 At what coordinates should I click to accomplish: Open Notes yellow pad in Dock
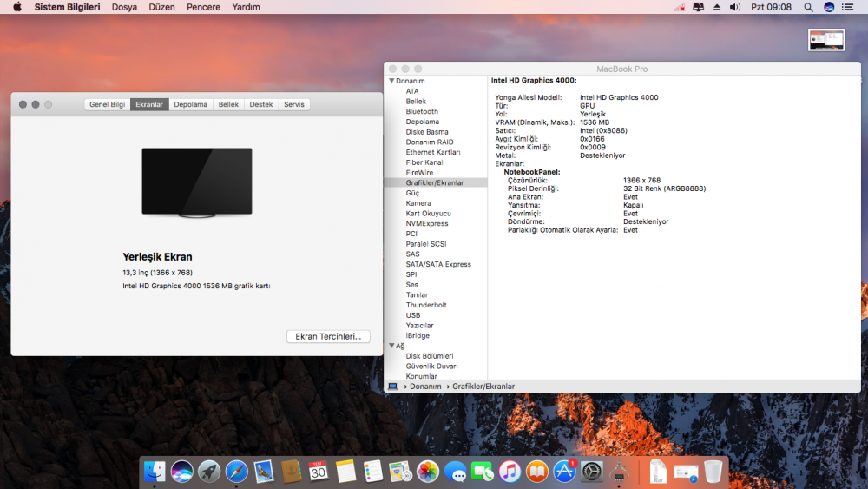point(346,472)
